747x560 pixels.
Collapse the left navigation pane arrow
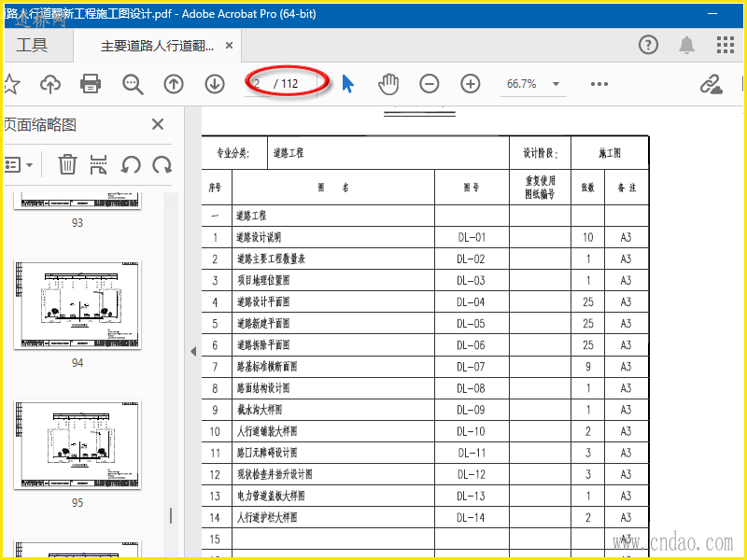click(x=193, y=352)
